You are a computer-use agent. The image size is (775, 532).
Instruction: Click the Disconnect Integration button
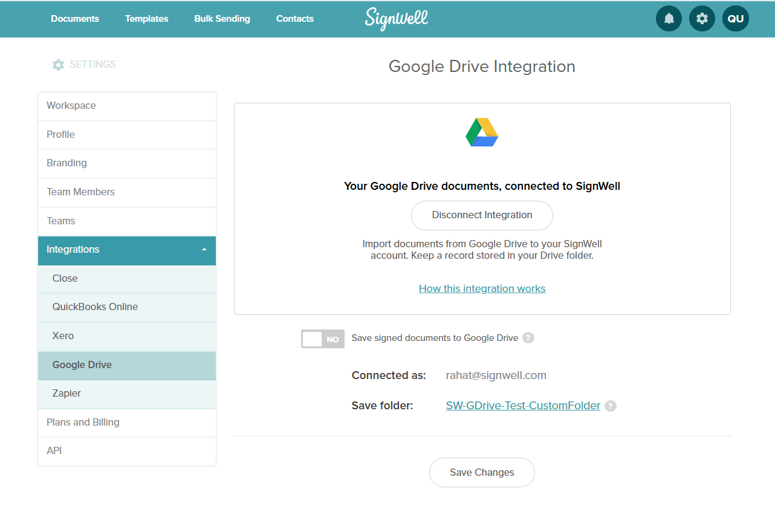pyautogui.click(x=482, y=215)
